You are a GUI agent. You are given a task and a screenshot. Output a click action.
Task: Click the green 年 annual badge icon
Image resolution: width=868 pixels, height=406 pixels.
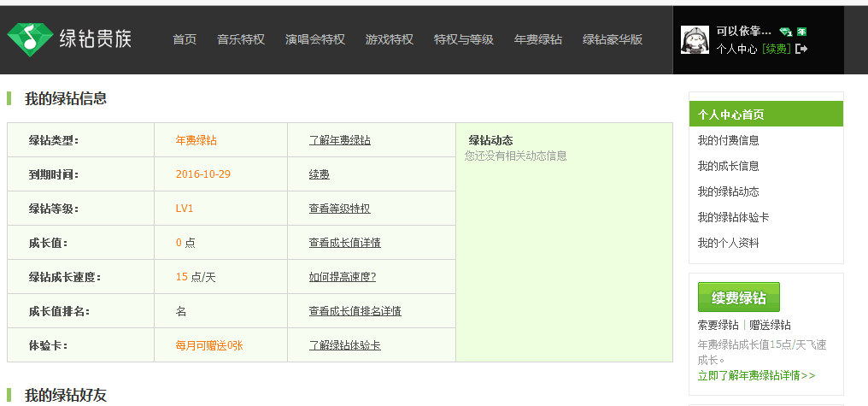(x=801, y=32)
